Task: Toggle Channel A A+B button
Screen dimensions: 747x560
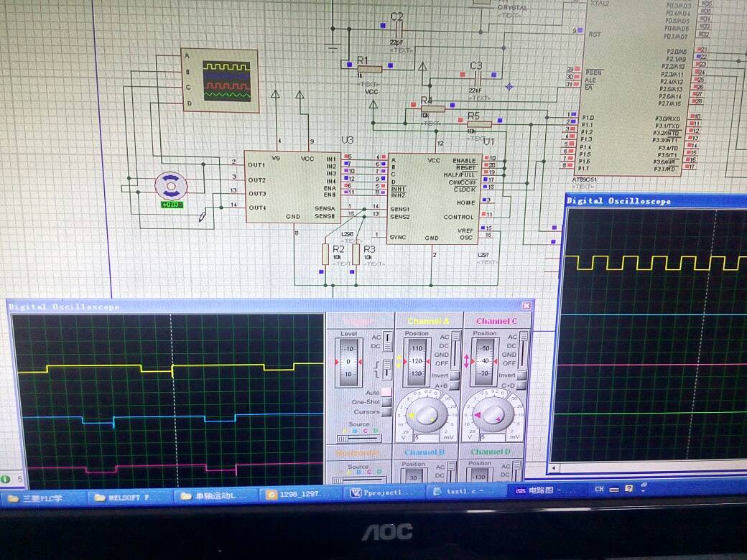Action: 455,384
